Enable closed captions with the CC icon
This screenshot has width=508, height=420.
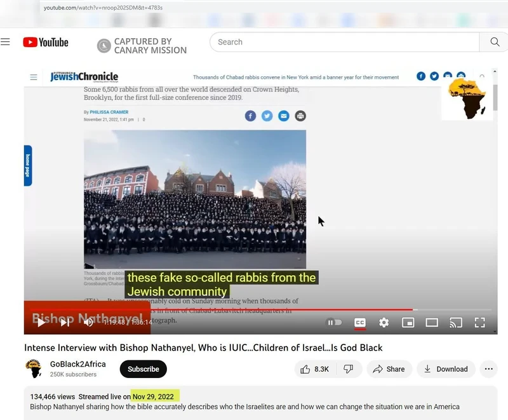(359, 323)
